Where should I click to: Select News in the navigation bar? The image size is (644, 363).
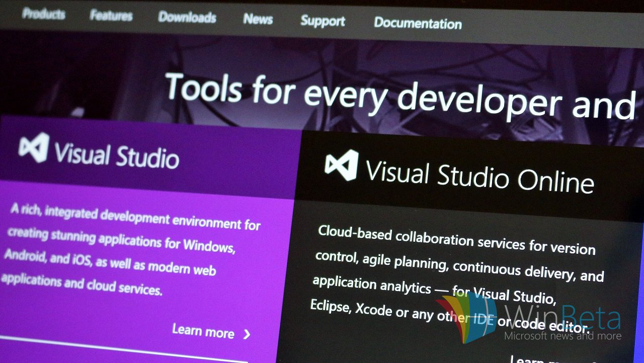[x=258, y=19]
